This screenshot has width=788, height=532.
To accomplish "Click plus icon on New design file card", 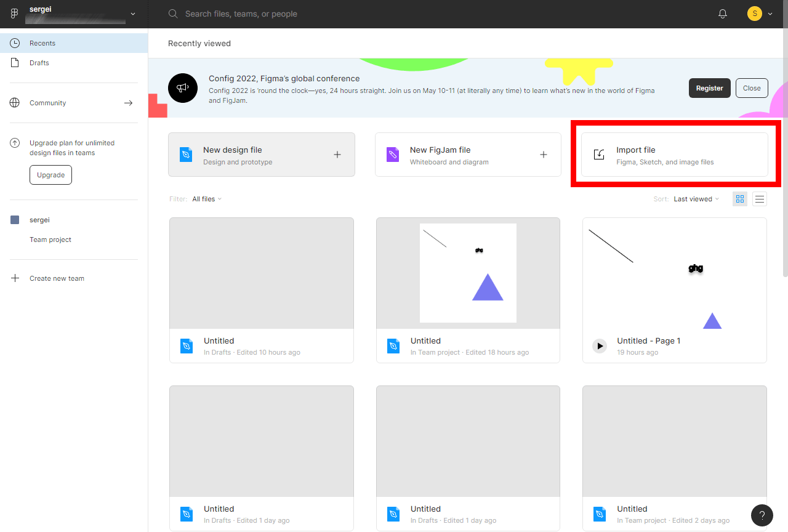I will (337, 155).
